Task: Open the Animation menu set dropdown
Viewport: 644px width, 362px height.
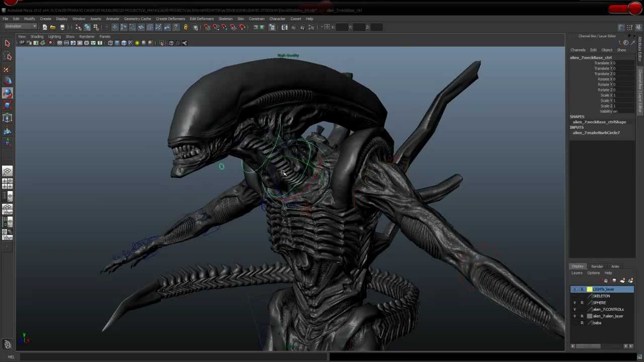Action: [21, 27]
